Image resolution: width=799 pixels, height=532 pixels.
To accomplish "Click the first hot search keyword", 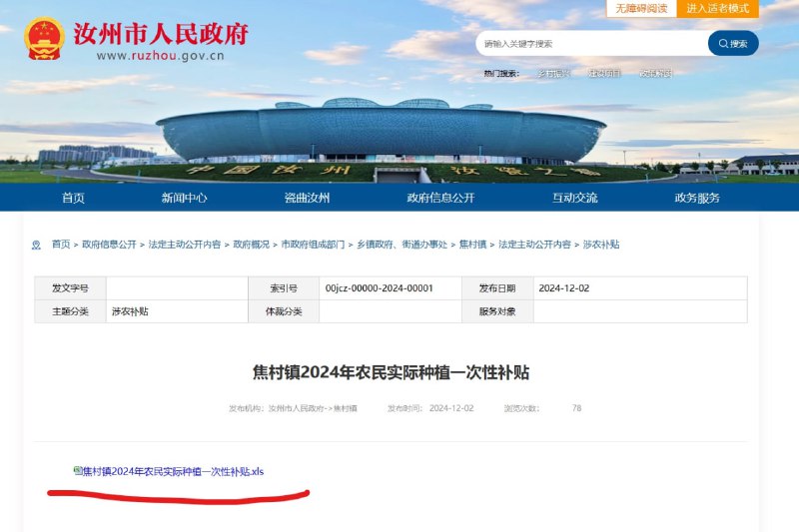I will (553, 74).
